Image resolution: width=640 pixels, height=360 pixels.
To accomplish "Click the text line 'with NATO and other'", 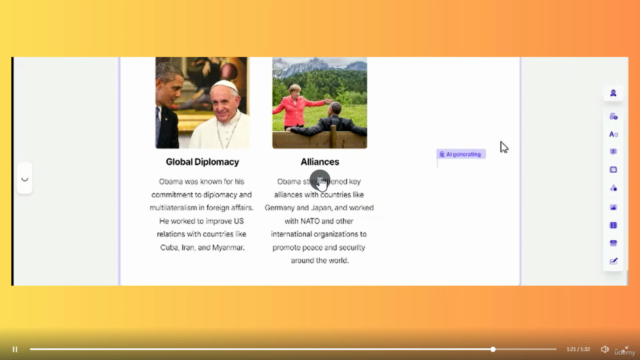I will click(319, 221).
